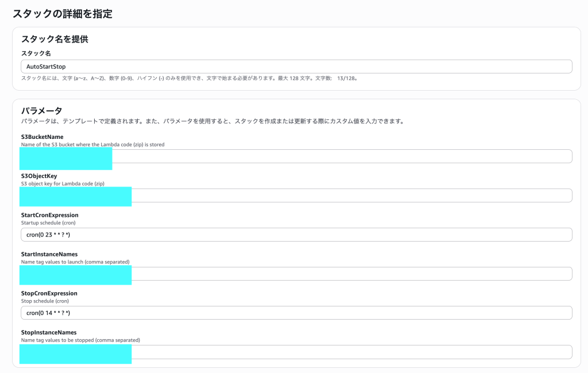This screenshot has height=373, width=588.
Task: Click the stack name character-count hint text
Action: click(189, 78)
